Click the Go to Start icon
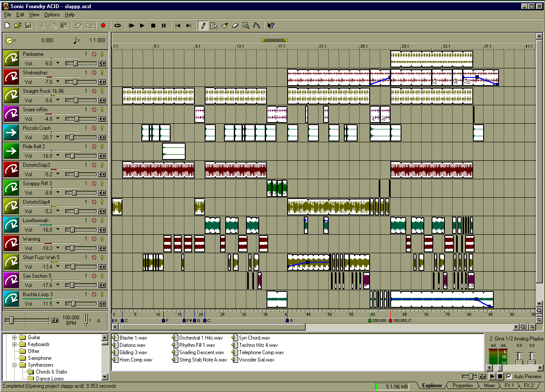The height and width of the screenshot is (392, 545). tap(178, 26)
